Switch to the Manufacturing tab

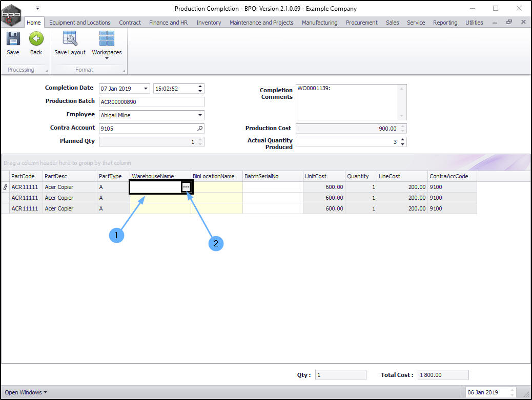click(320, 23)
